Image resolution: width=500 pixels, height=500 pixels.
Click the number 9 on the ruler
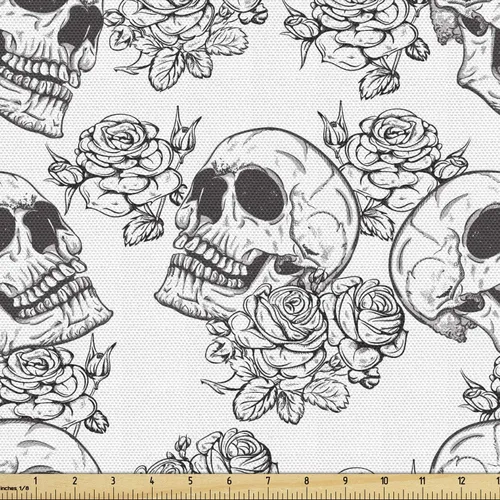(345, 480)
